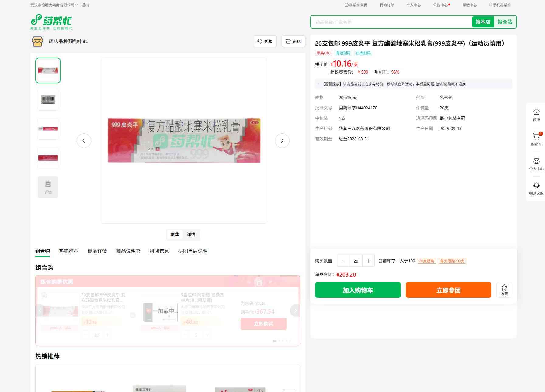Viewport: 545px width, 392px height.
Task: Decrease purchase quantity with minus button
Action: click(343, 261)
